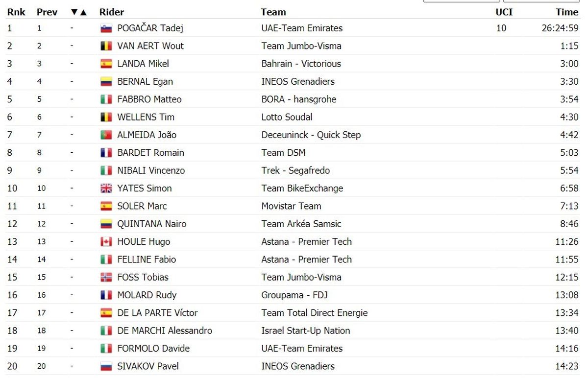588x378 pixels.
Task: Open the Team Arkéa Samsic team page
Action: pos(301,224)
